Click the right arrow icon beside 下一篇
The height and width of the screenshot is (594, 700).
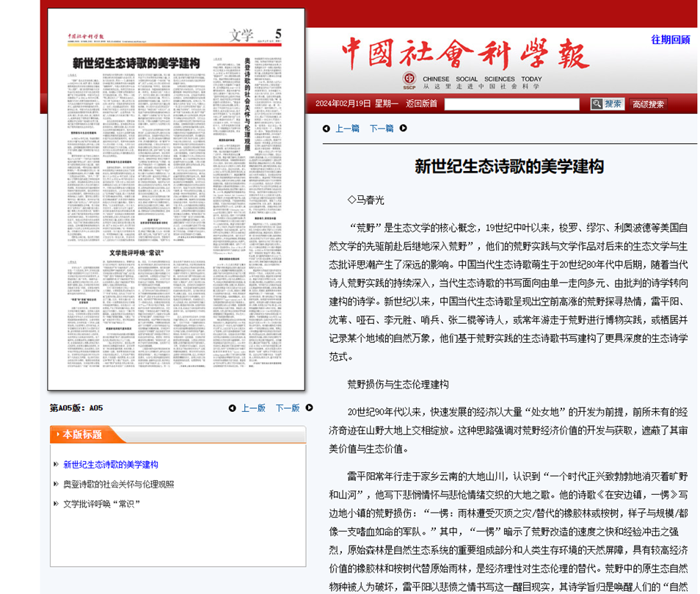[403, 128]
